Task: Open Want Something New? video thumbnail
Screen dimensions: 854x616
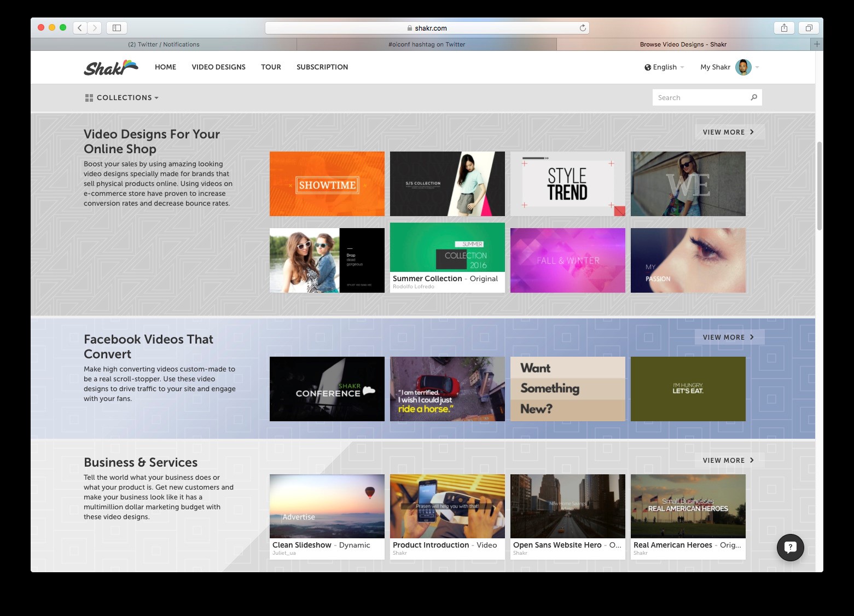Action: click(568, 389)
